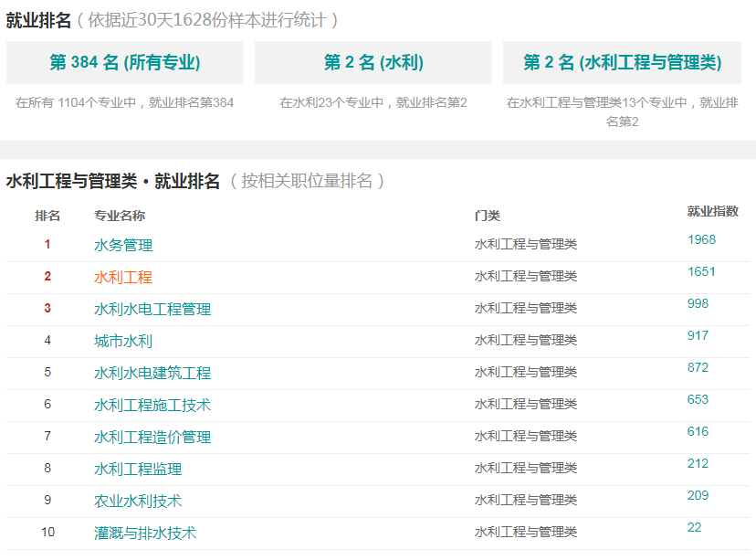Open the 水利水电建筑工程 major link

tap(152, 373)
